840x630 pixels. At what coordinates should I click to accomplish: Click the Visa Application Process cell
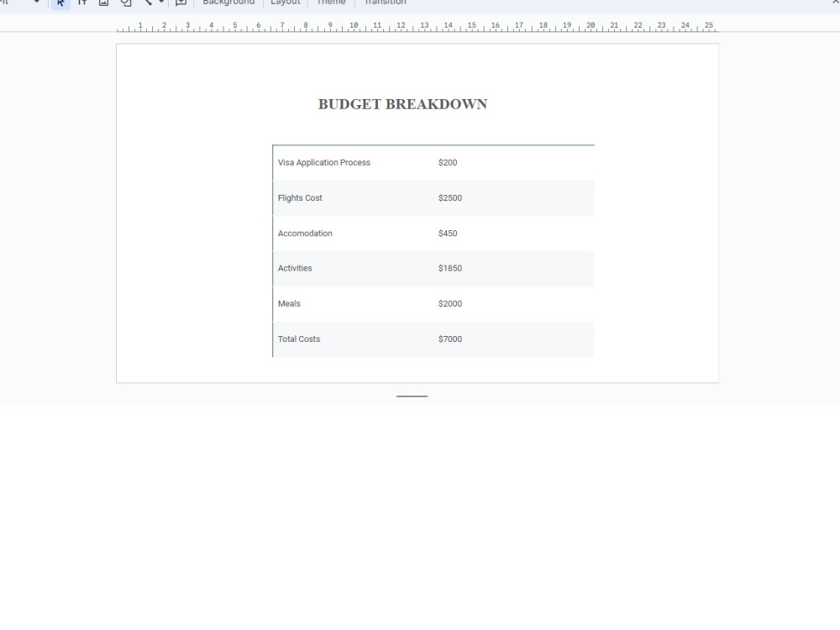click(x=353, y=163)
